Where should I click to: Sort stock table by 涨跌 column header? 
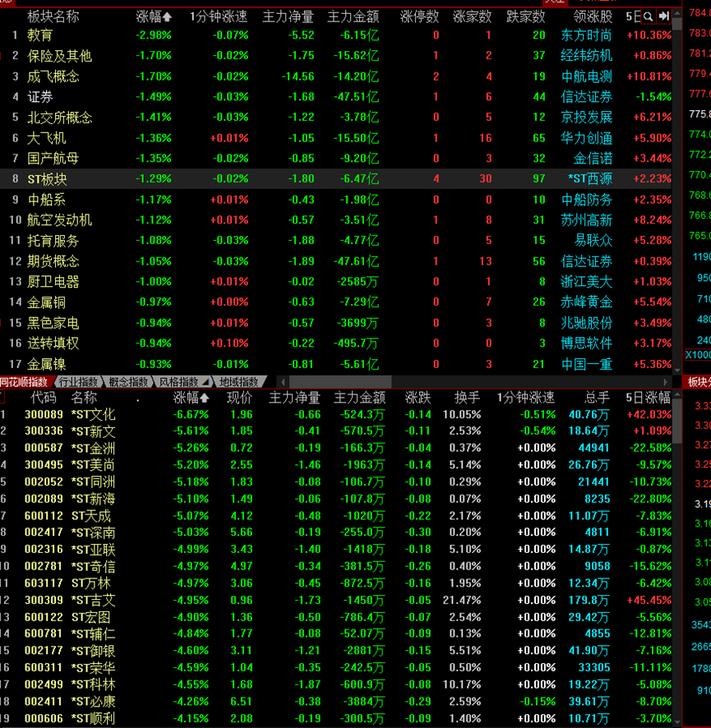[x=418, y=398]
